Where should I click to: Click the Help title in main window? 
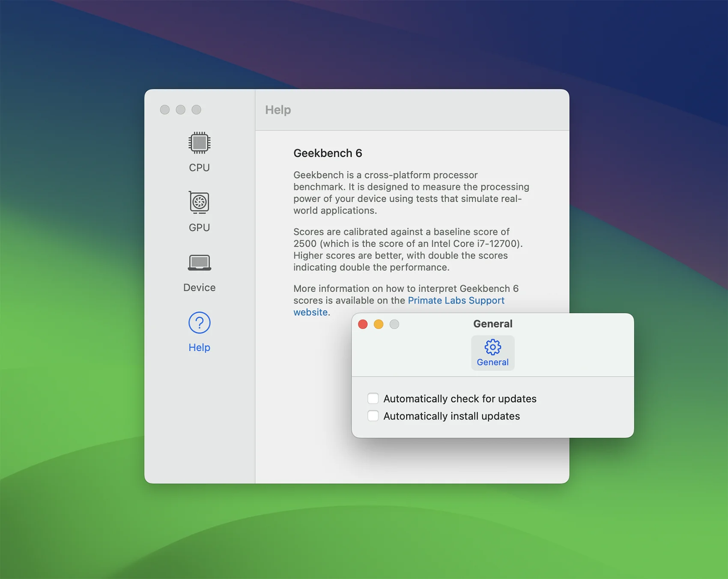[278, 110]
